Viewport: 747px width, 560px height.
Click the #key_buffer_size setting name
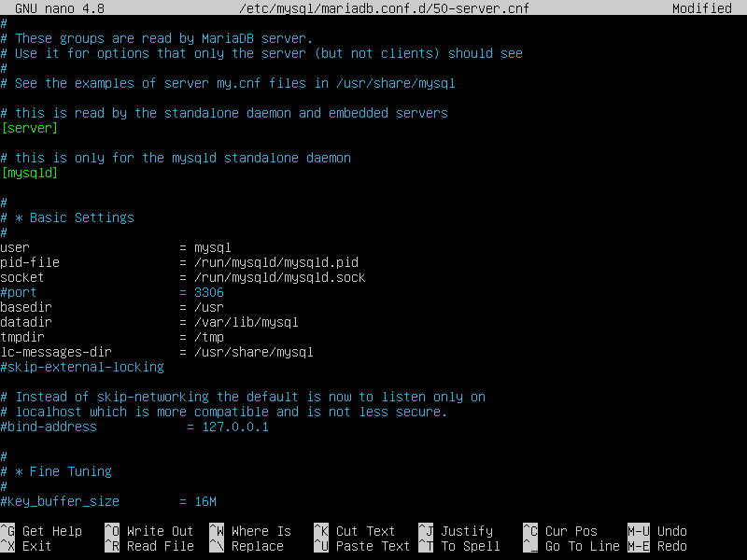click(x=60, y=501)
